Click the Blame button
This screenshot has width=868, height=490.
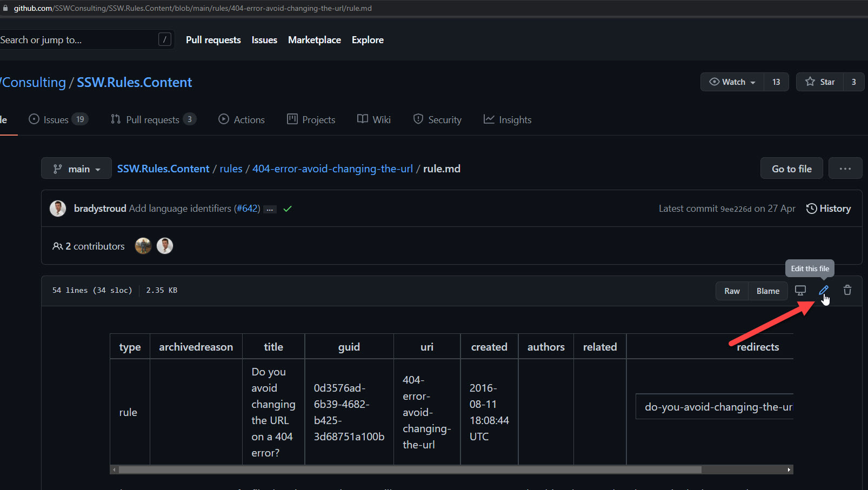pos(768,291)
